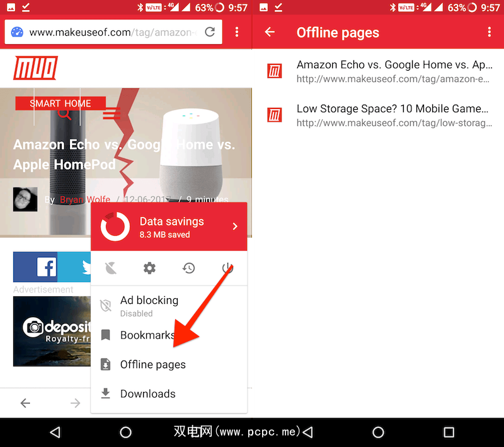Tap the bookmark ribbon icon
Image resolution: width=504 pixels, height=447 pixels.
click(105, 335)
